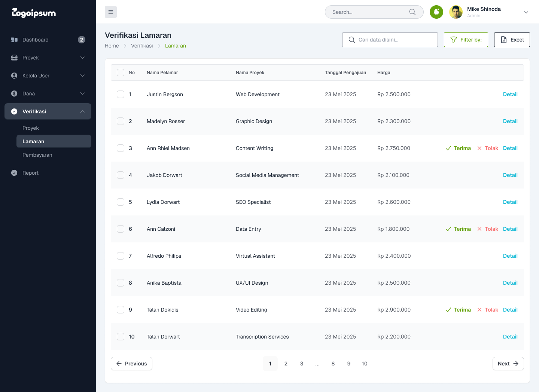The image size is (539, 392).
Task: Select the checkbox for Lydia Dorwart row
Action: (121, 202)
